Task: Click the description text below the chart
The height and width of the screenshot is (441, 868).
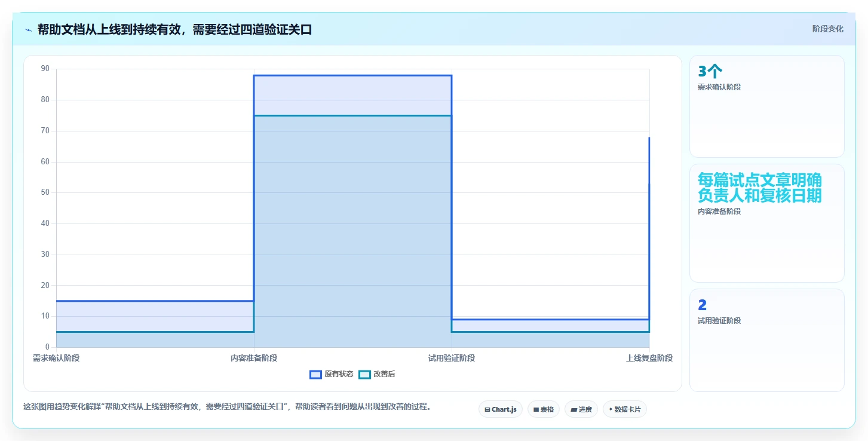Action: (227, 407)
